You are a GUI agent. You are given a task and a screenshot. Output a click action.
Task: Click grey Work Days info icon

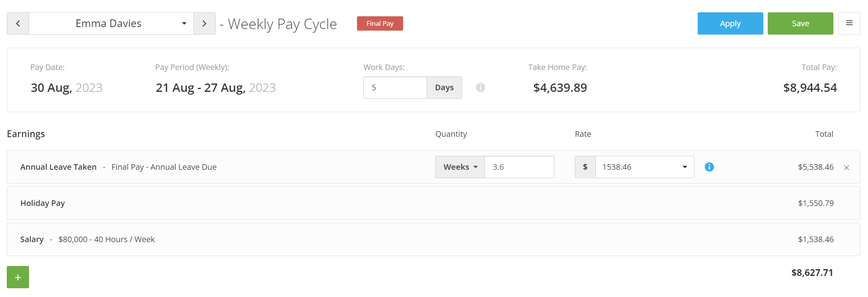(x=480, y=87)
